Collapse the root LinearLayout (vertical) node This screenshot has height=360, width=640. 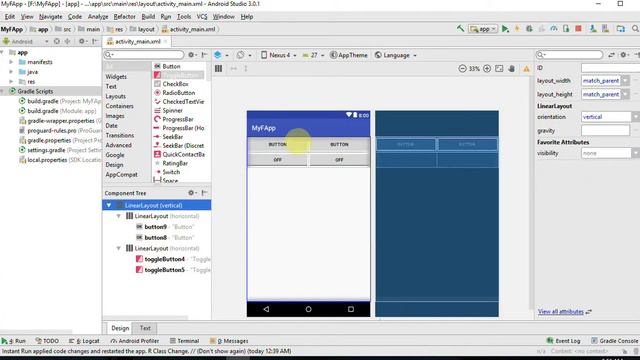109,205
